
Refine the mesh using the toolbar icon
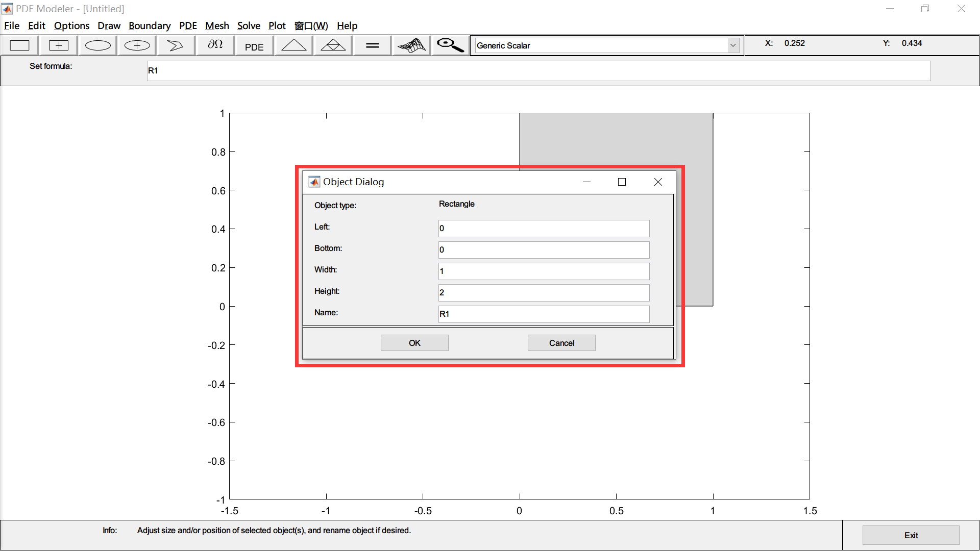pos(332,45)
